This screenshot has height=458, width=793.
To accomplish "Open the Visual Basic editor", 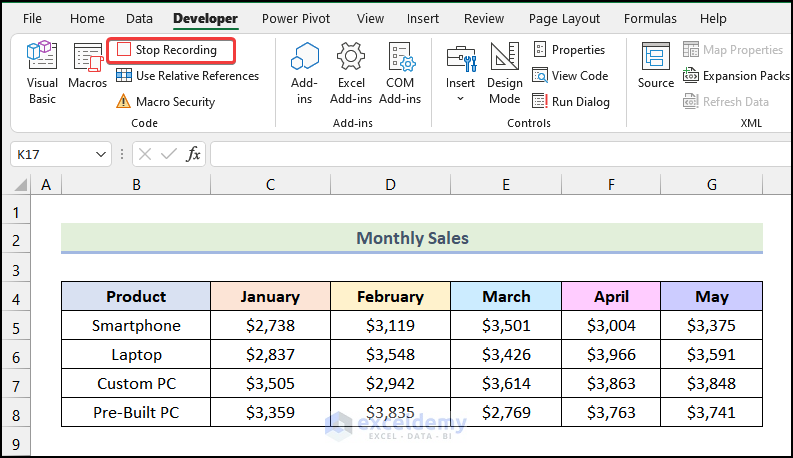I will click(42, 72).
